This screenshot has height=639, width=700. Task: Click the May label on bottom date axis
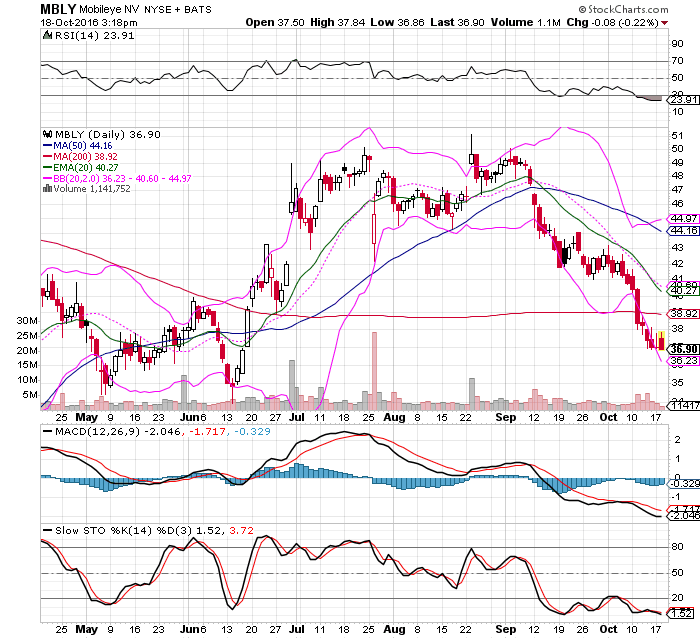(87, 629)
